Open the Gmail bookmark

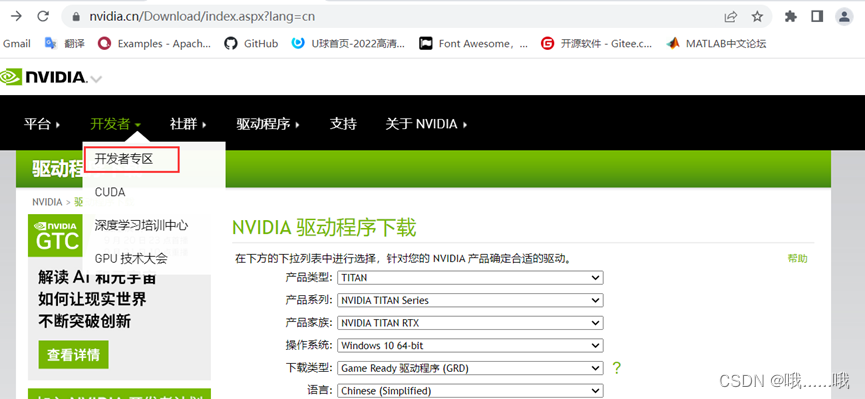[16, 43]
